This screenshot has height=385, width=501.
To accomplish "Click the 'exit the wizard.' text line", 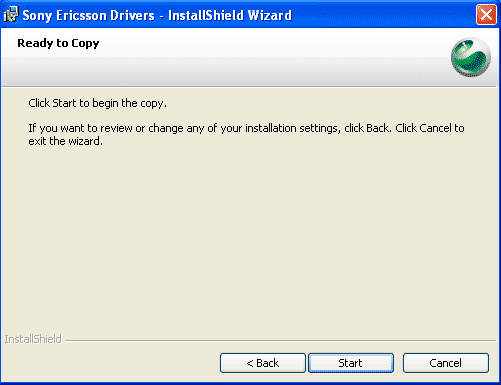I will pos(65,141).
